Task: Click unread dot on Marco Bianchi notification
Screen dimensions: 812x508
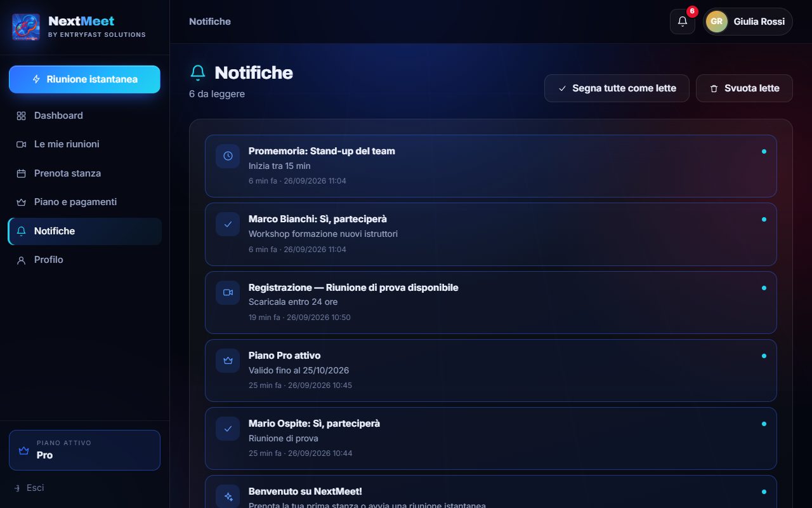Action: tap(764, 219)
